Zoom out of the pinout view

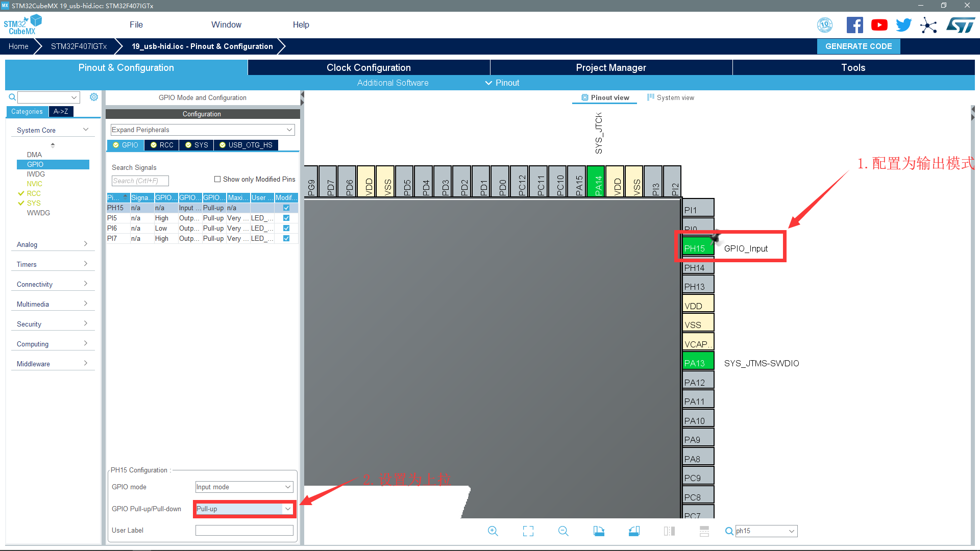pos(563,531)
